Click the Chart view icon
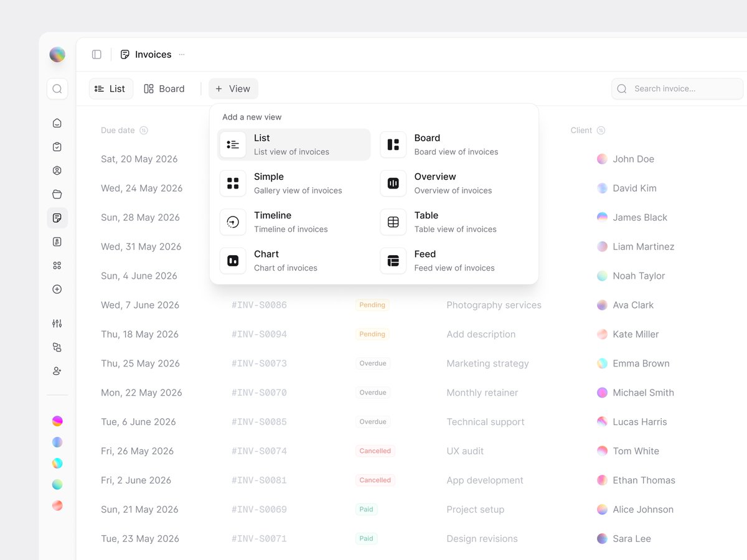The height and width of the screenshot is (560, 747). click(233, 261)
